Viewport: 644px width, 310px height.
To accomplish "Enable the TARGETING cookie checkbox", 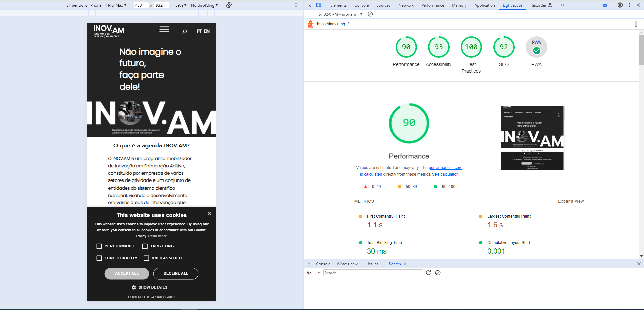I will pos(145,246).
